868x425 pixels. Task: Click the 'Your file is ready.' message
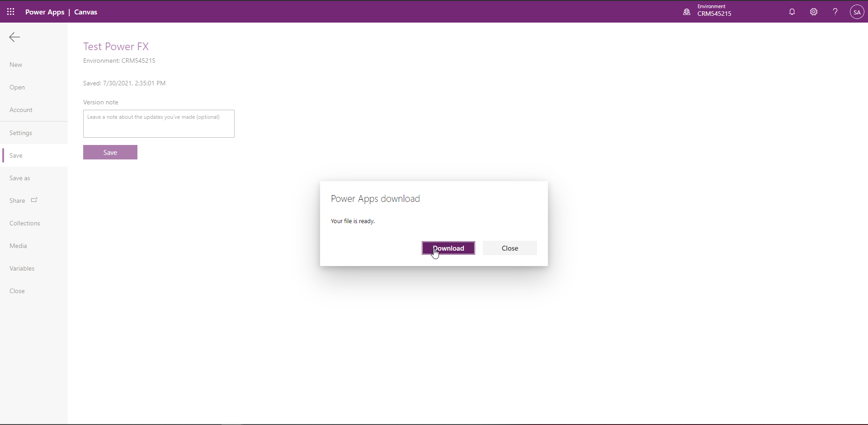353,221
